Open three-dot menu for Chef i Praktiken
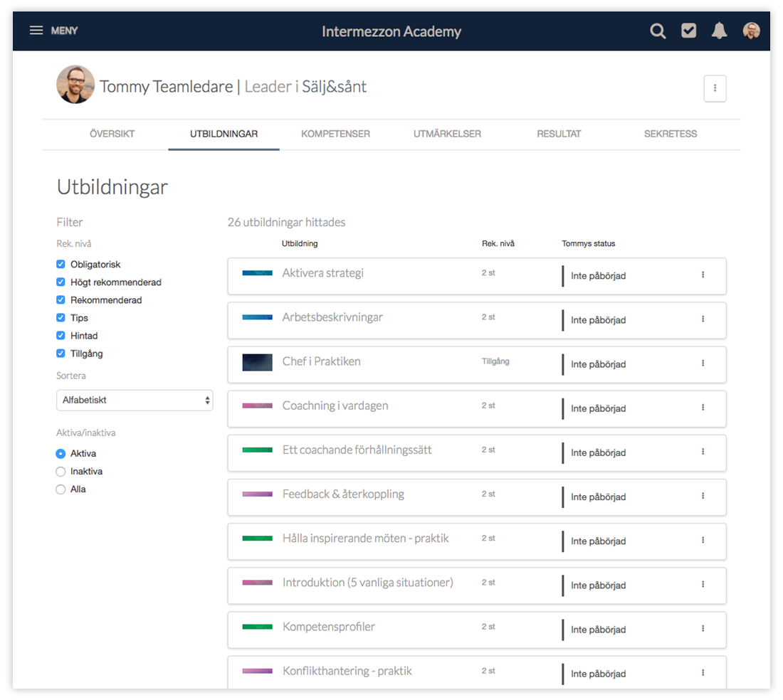783x700 pixels. coord(703,364)
